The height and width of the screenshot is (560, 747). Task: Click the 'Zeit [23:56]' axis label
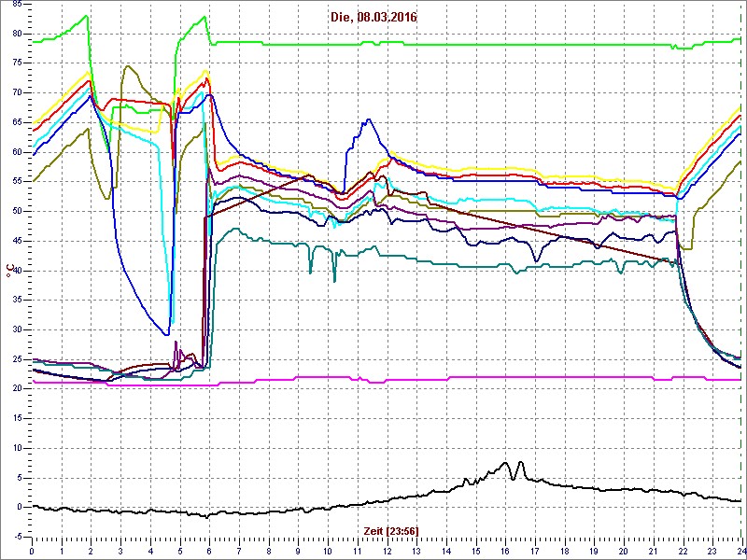point(391,530)
